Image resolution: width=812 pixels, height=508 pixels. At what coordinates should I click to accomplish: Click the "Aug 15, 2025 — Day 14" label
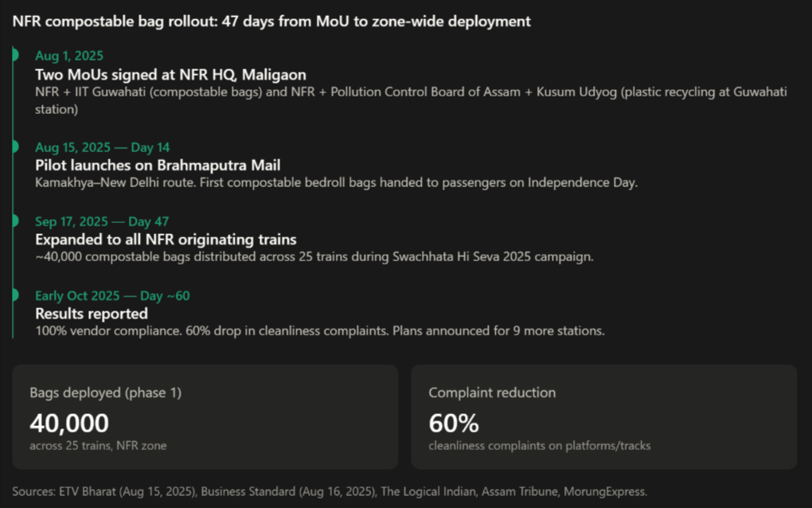click(x=102, y=147)
